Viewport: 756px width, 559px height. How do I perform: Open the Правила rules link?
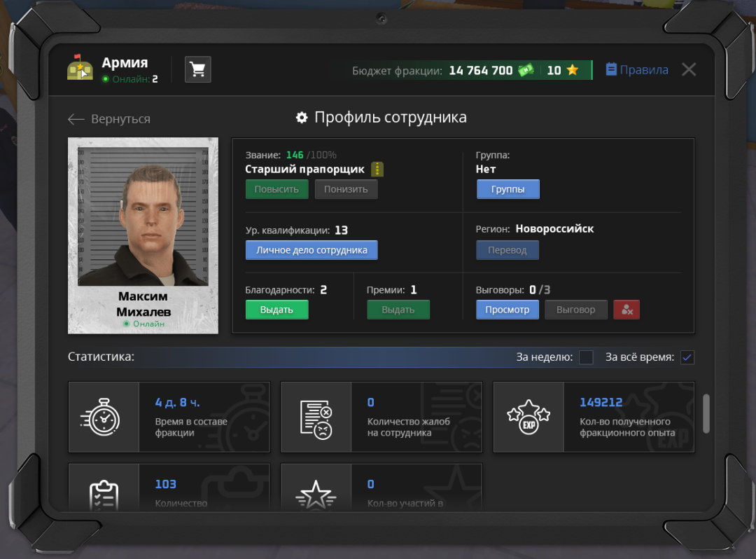pyautogui.click(x=636, y=70)
